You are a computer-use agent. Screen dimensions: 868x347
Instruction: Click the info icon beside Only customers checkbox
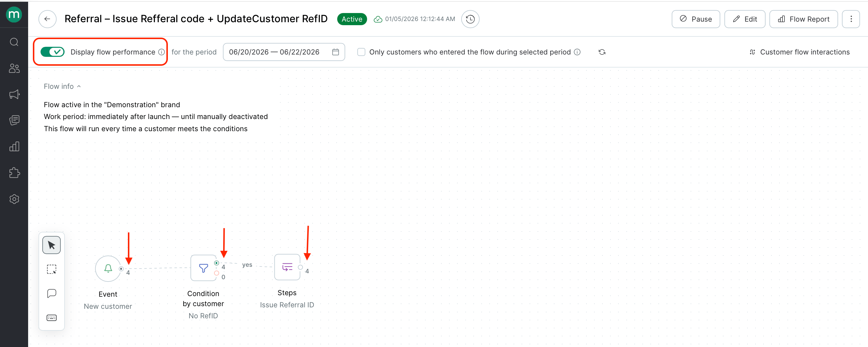pyautogui.click(x=577, y=52)
